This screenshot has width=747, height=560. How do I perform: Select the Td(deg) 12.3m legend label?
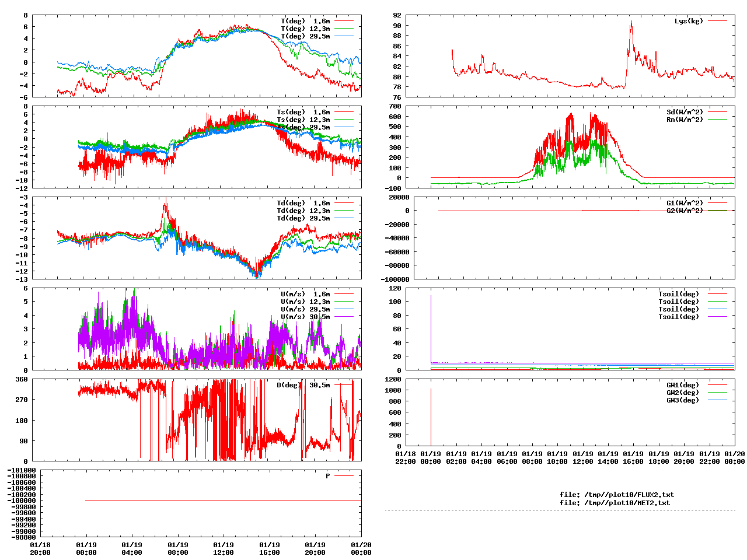pyautogui.click(x=303, y=211)
